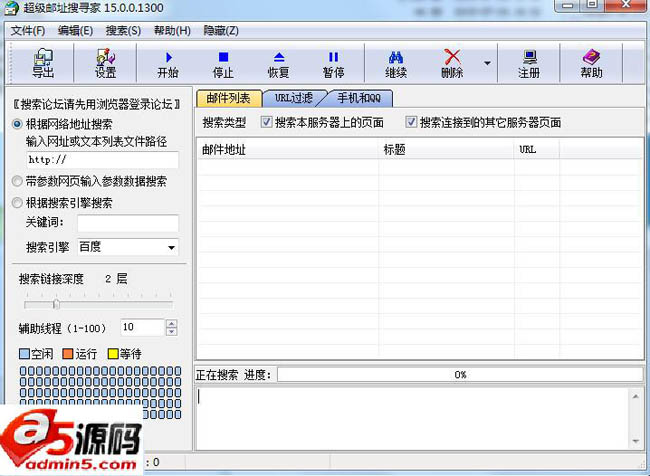Screen dimensions: 650x476
Task: Increase 辅助线程 with the up arrow
Action: click(172, 323)
